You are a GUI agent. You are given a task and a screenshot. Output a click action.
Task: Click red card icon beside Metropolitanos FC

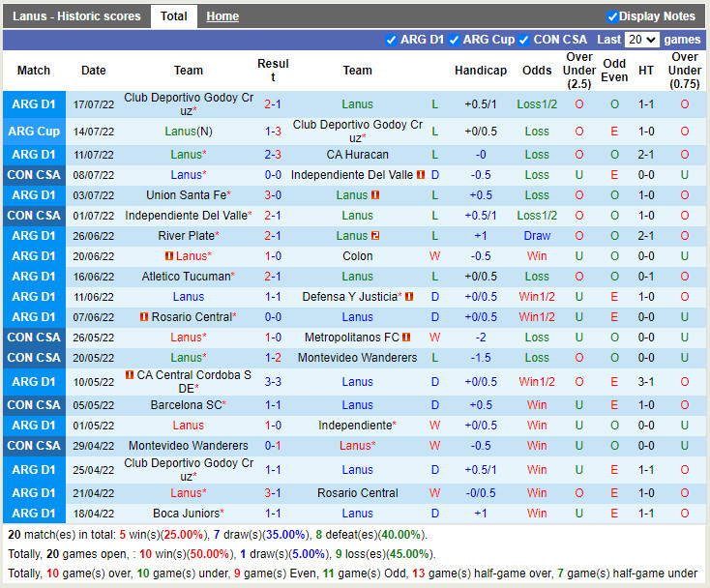coord(406,338)
